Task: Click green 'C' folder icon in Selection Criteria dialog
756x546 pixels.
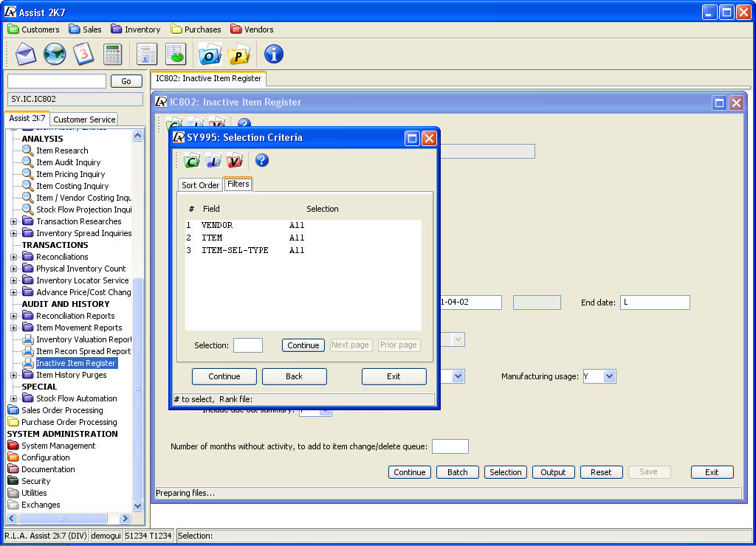Action: tap(192, 161)
